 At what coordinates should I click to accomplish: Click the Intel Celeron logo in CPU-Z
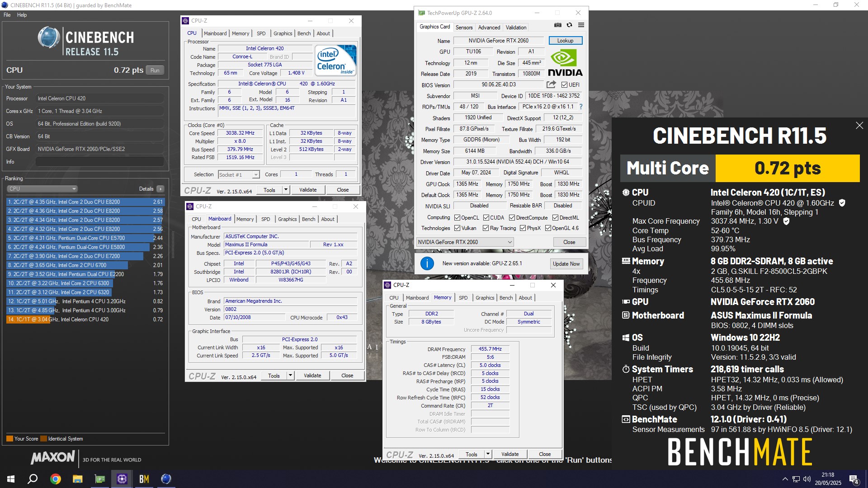tap(335, 60)
